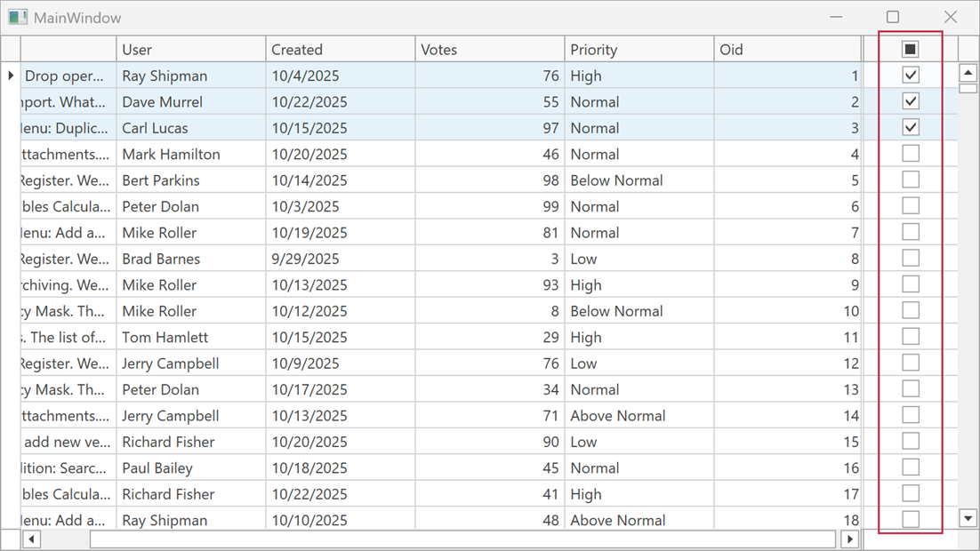Click the up arrow on the vertical scrollbar
This screenshot has width=980, height=551.
[968, 74]
